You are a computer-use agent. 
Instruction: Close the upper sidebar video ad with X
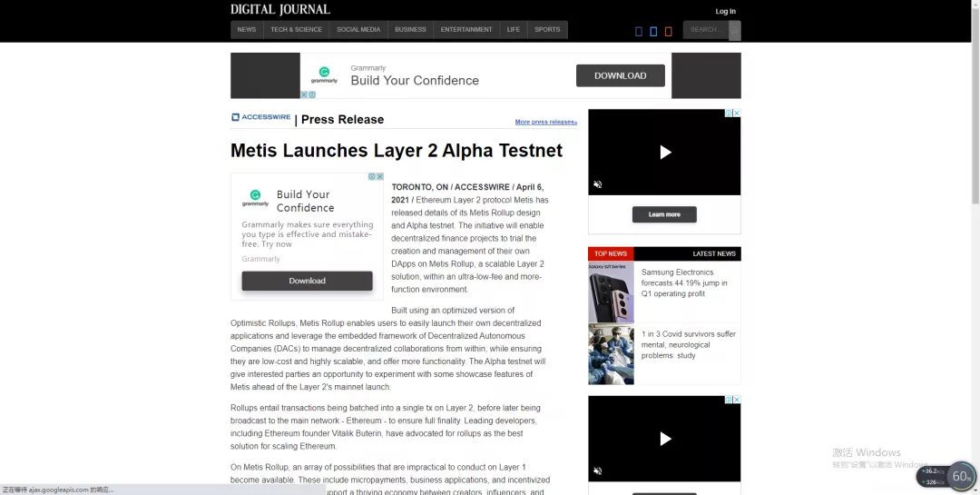click(x=737, y=114)
